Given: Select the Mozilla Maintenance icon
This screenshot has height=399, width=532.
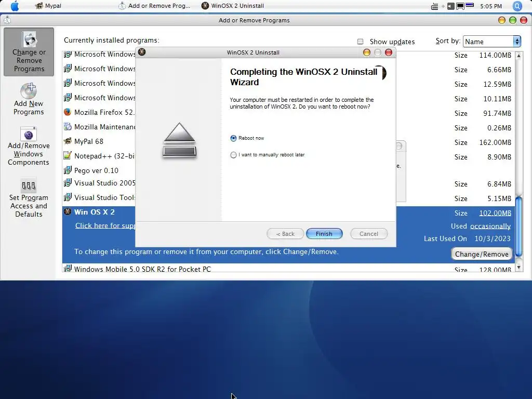Looking at the screenshot, I should coord(68,127).
